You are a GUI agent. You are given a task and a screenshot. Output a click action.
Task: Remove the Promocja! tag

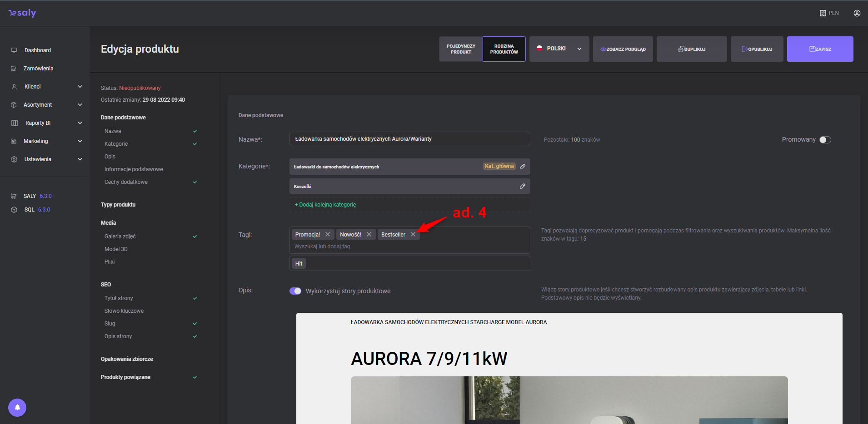[328, 235]
